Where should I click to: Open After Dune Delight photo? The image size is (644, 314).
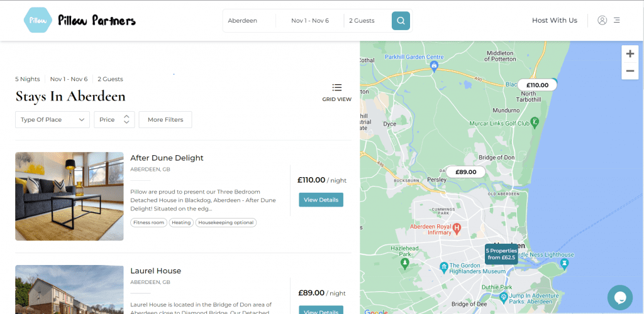[x=69, y=197]
